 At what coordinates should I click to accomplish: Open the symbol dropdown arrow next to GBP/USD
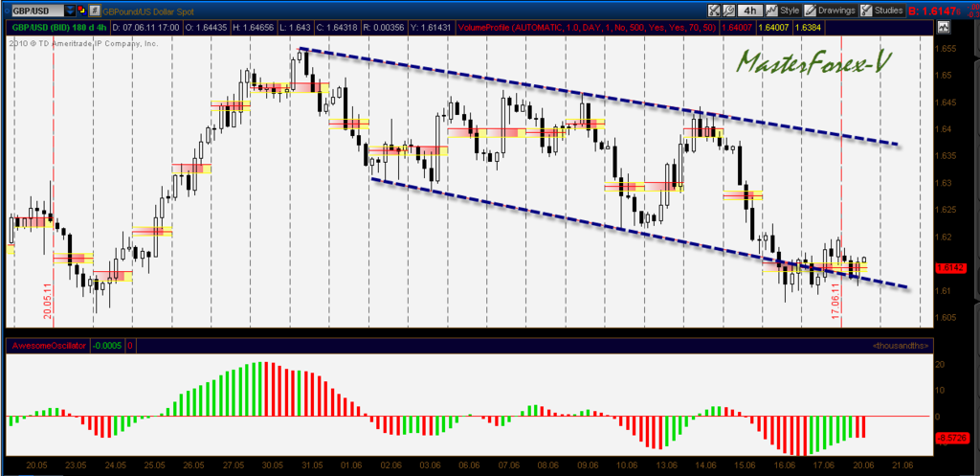[x=69, y=11]
